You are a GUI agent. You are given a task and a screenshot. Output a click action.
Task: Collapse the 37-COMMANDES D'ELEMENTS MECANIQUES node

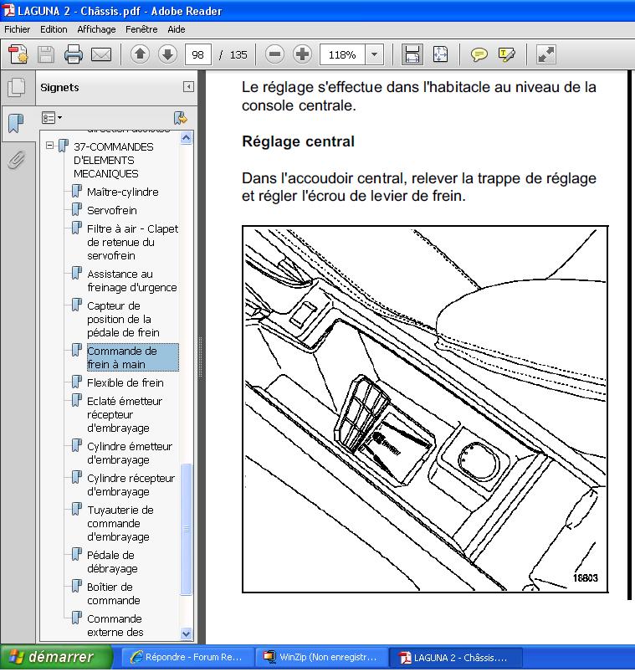pyautogui.click(x=49, y=146)
